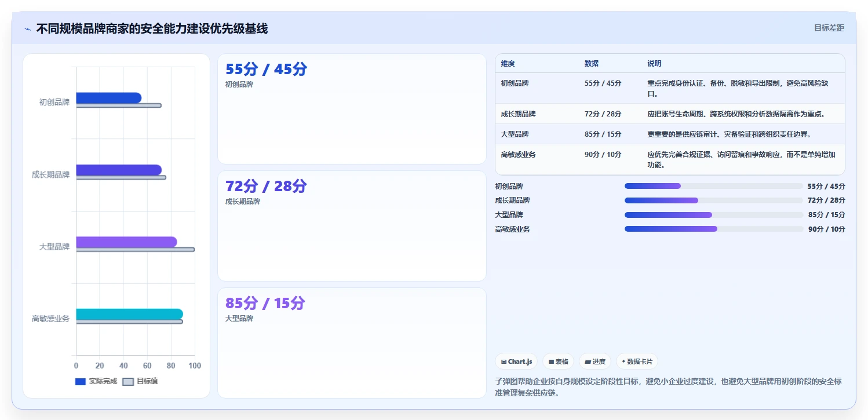The height and width of the screenshot is (420, 868).
Task: Click y-axis label 初创品牌 in chart
Action: tap(54, 103)
